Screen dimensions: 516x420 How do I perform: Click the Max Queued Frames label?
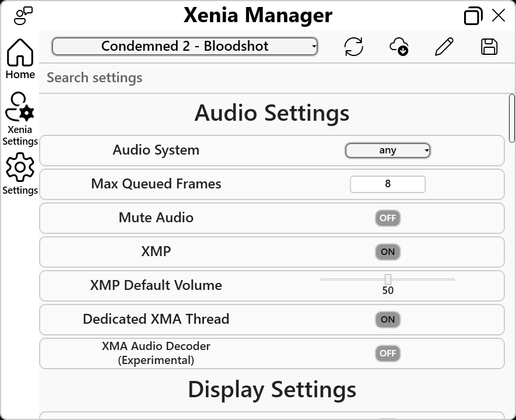pos(156,184)
